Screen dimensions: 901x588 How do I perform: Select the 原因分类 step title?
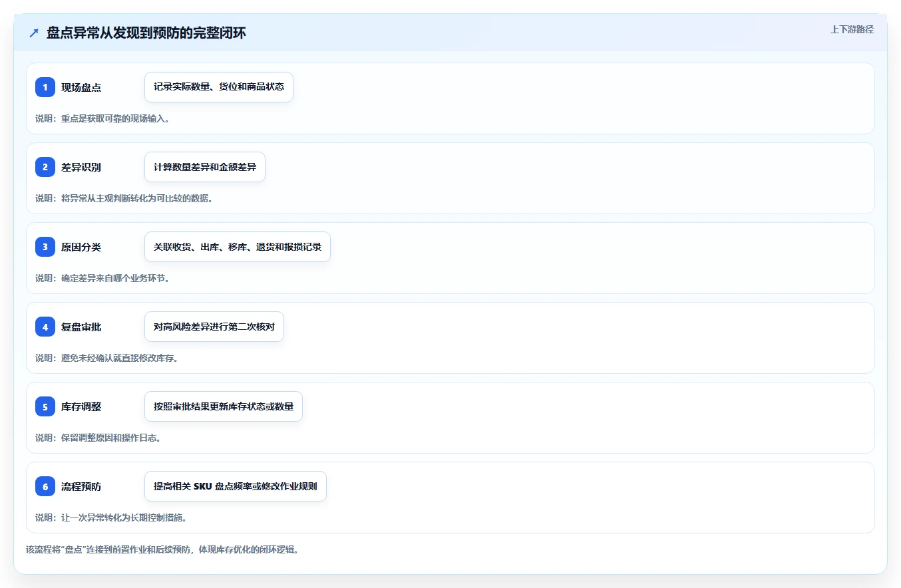pos(81,247)
